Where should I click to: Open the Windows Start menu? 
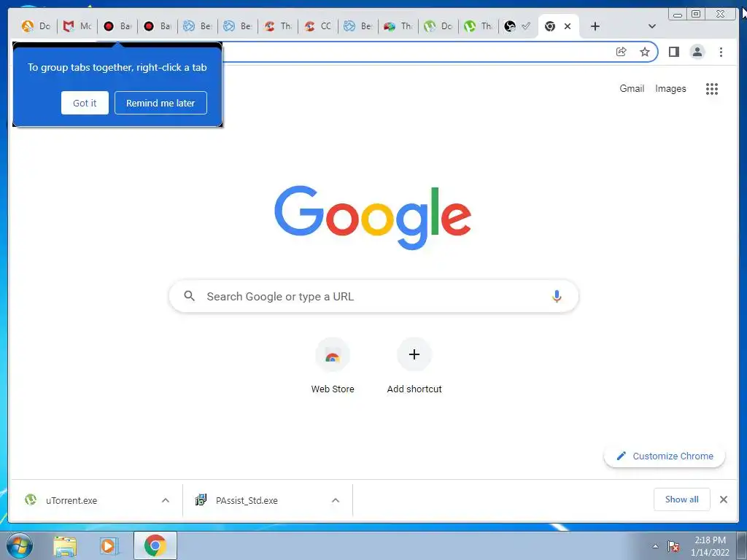tap(19, 545)
